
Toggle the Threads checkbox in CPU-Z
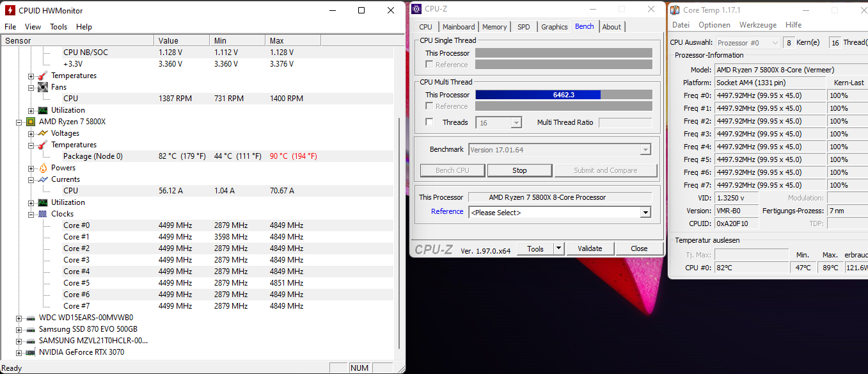(429, 122)
